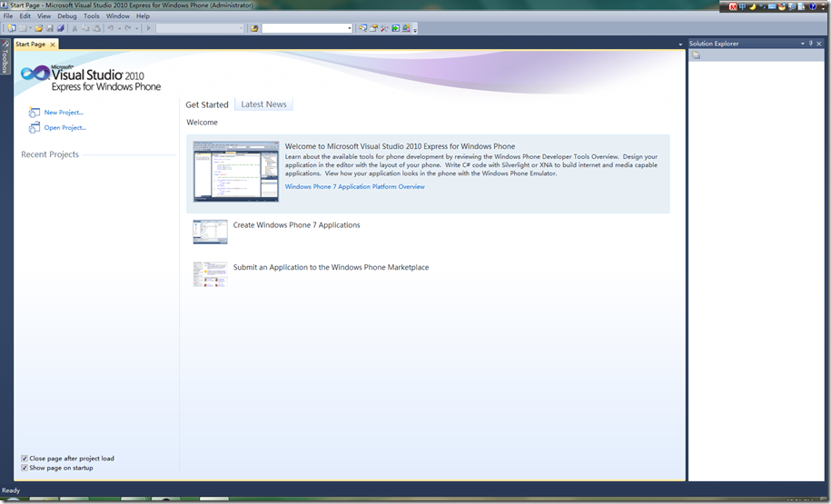Open the File menu
This screenshot has height=504, width=831.
(x=8, y=16)
